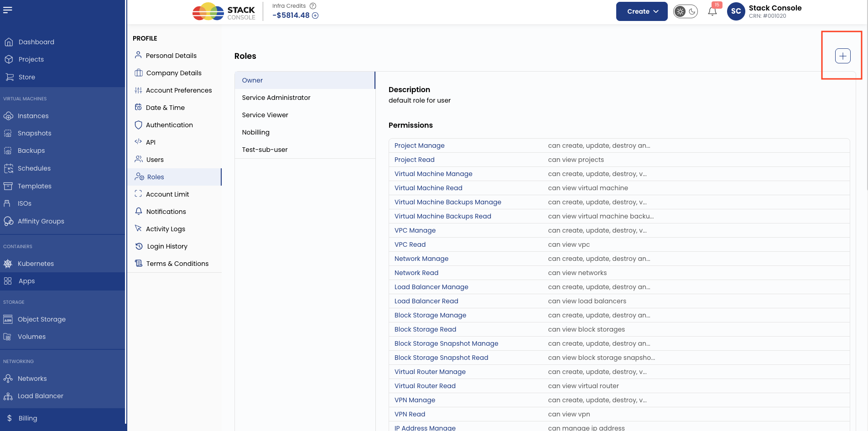Screen dimensions: 868x431
Task: Click the Users people icon
Action: (139, 159)
